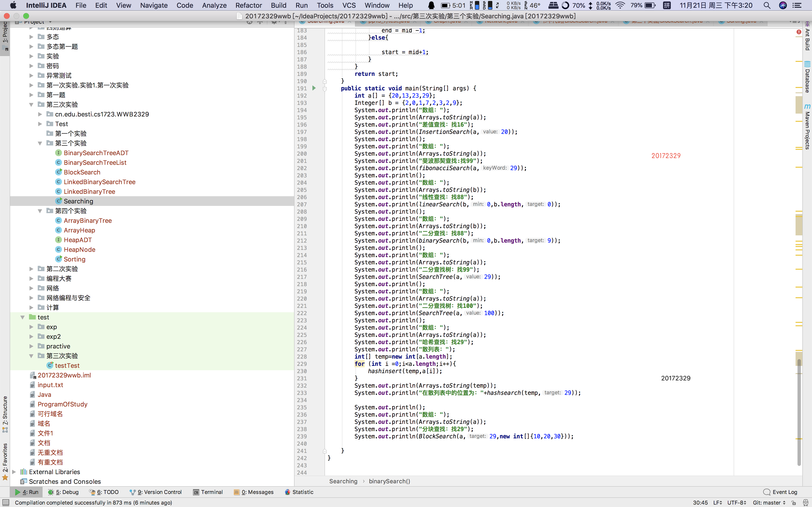
Task: Click the Event Log balloon icon
Action: point(767,492)
